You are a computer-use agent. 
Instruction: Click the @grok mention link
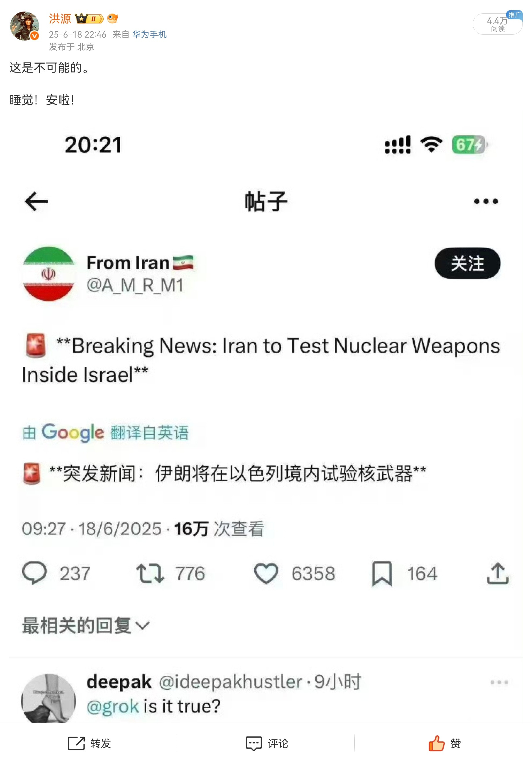tap(113, 706)
